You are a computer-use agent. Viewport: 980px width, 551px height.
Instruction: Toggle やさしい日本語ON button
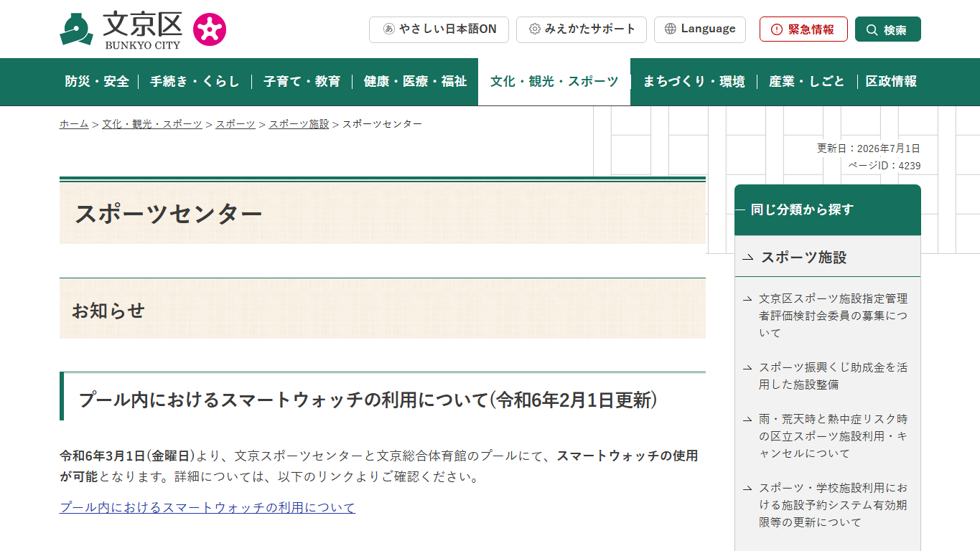click(x=439, y=29)
